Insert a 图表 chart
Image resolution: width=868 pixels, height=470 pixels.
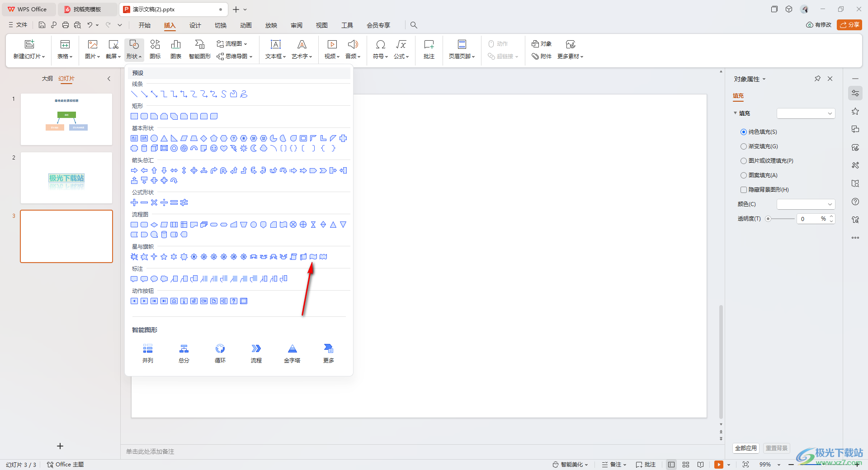tap(176, 49)
